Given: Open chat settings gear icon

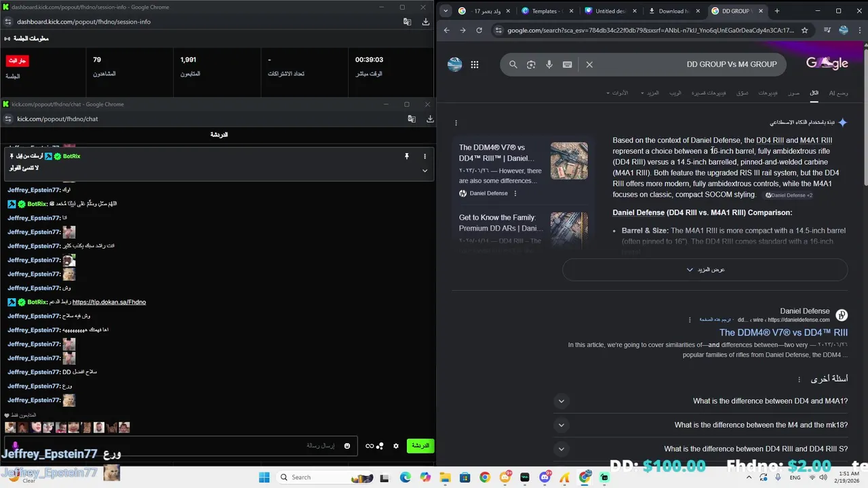Looking at the screenshot, I should [x=396, y=446].
